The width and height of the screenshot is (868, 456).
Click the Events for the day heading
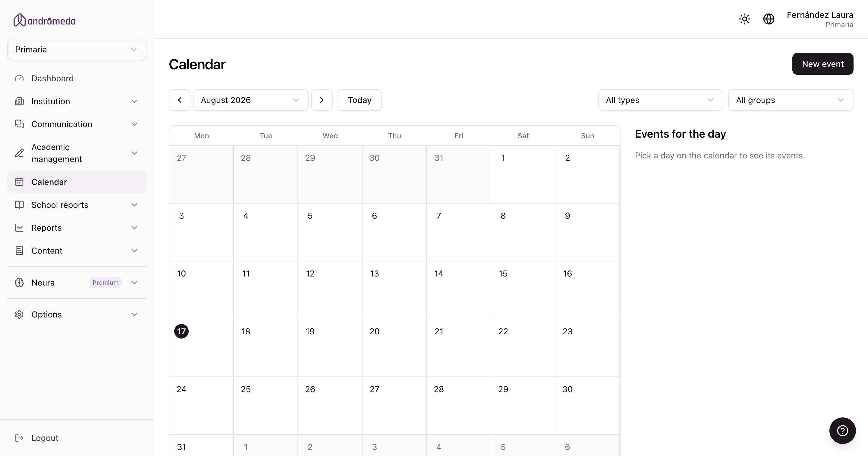click(x=680, y=134)
